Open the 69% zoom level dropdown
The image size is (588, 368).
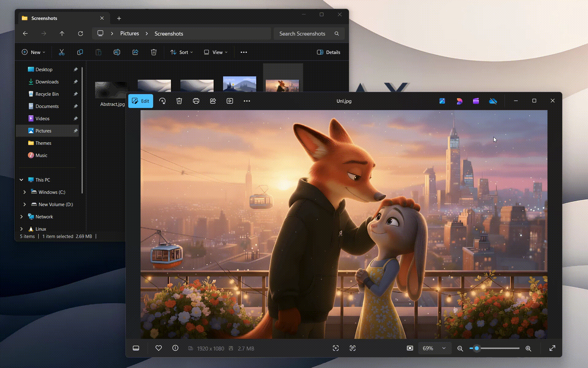(x=435, y=348)
